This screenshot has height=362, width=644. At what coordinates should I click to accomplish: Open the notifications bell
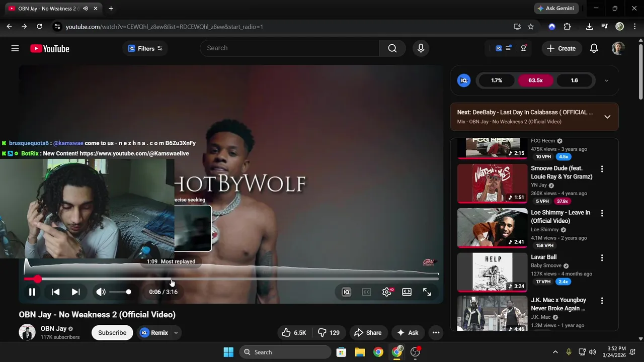pyautogui.click(x=594, y=48)
